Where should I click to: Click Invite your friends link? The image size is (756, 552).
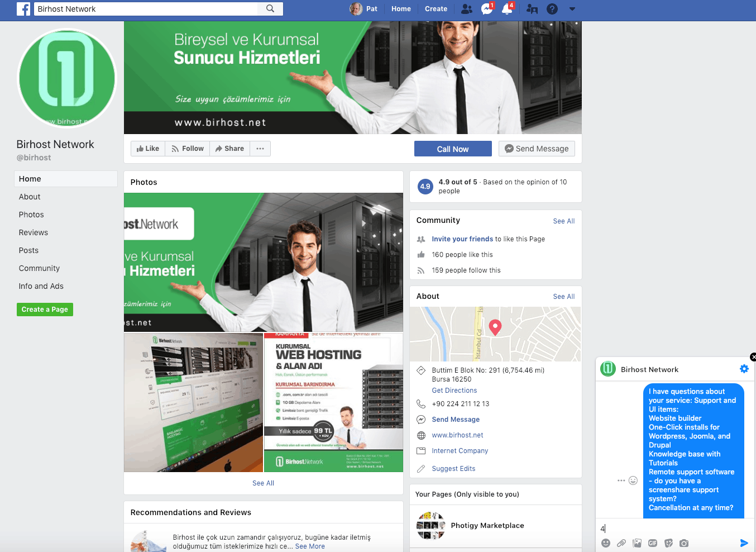[x=462, y=239]
